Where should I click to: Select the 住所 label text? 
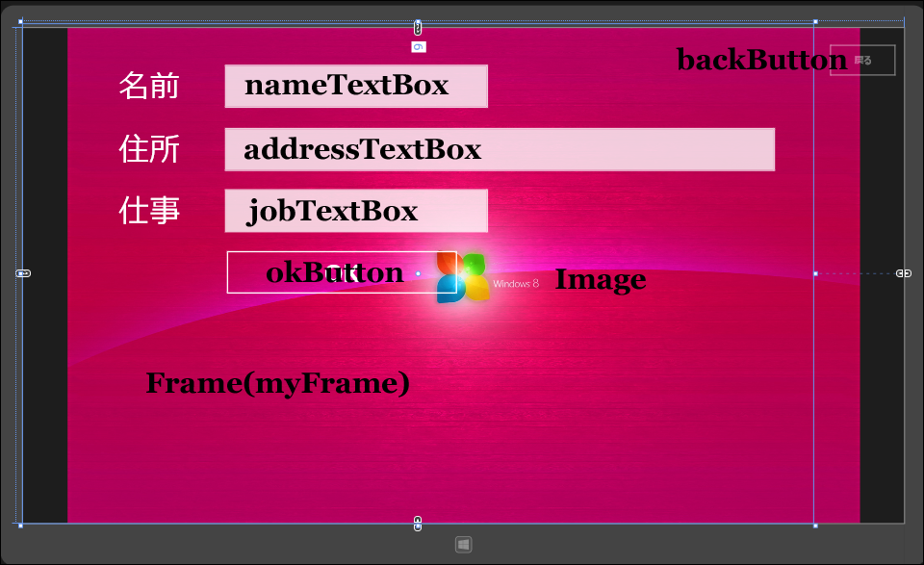149,149
